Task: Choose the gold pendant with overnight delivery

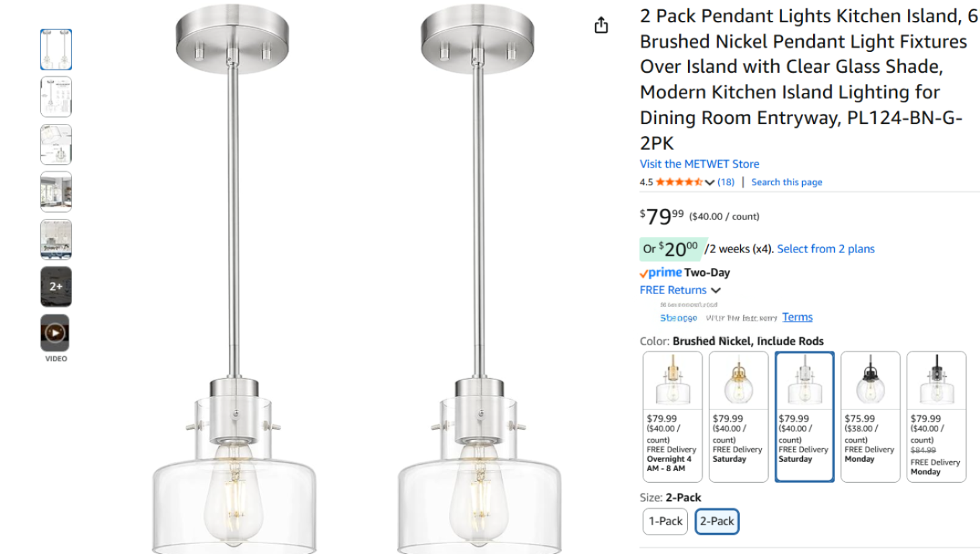Action: click(672, 416)
